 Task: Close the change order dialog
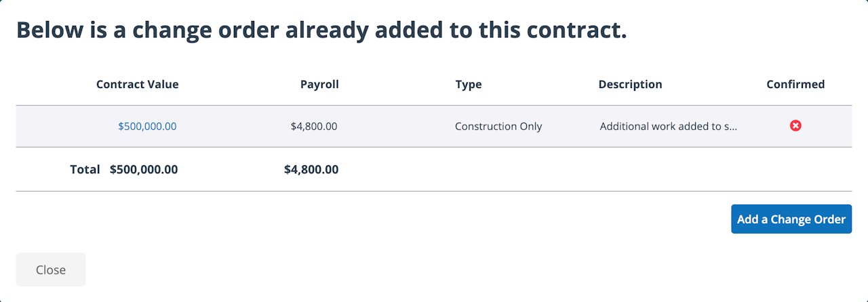51,269
